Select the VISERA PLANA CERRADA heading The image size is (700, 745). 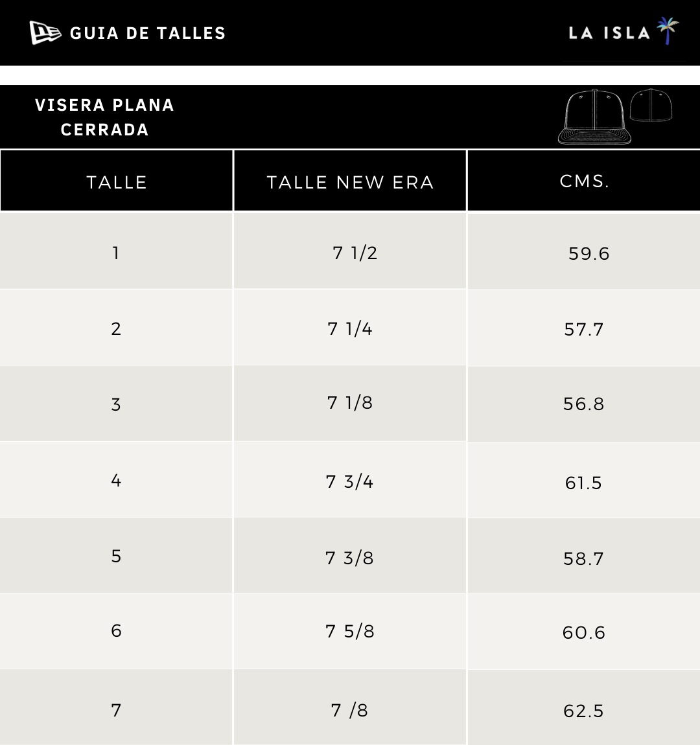[x=104, y=117]
